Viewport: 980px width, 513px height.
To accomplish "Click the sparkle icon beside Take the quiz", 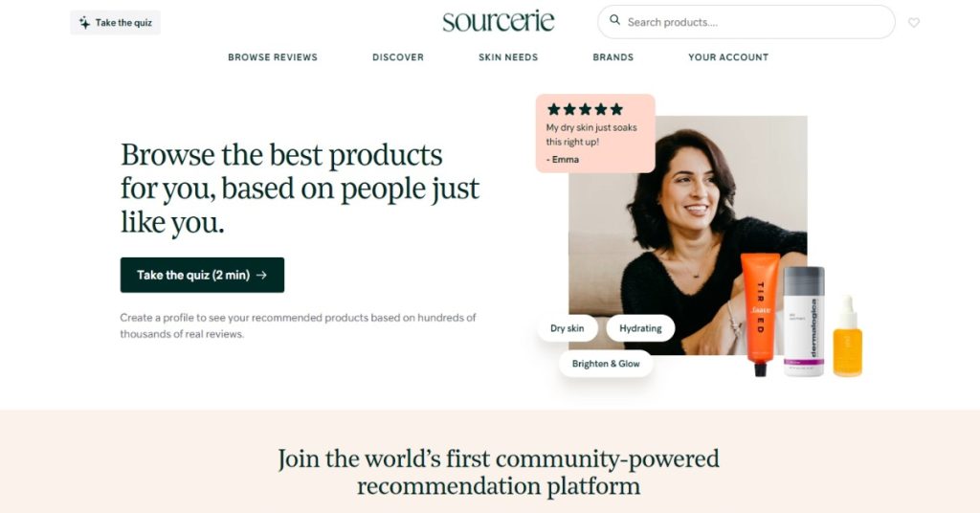I will point(84,23).
